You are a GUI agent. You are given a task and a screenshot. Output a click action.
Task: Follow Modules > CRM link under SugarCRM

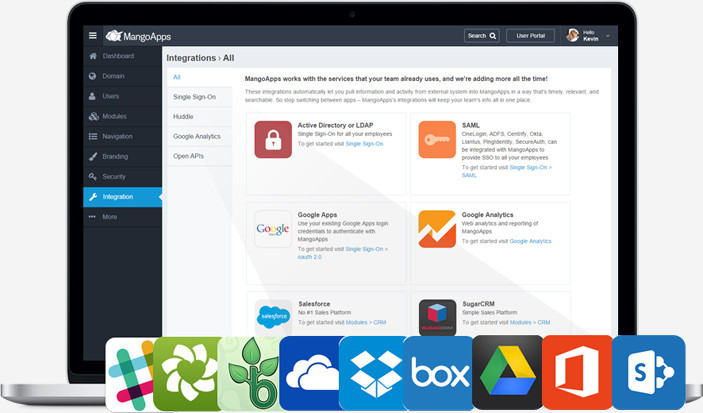tap(530, 322)
